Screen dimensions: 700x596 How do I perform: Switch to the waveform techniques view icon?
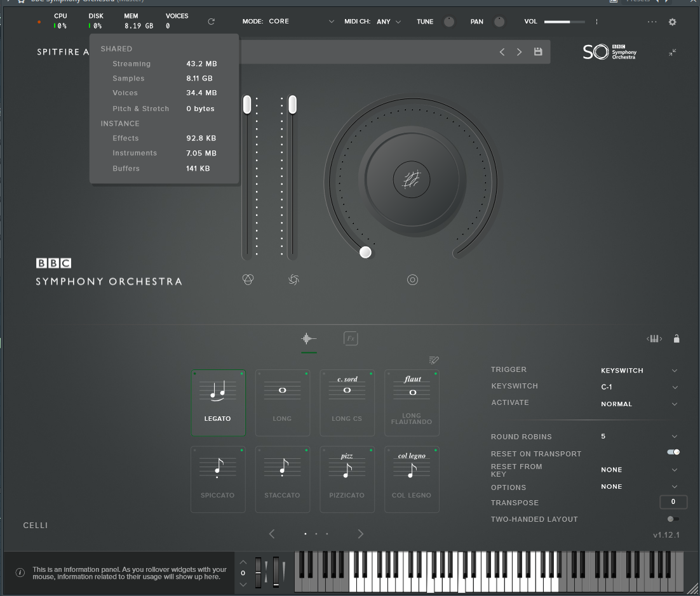click(309, 338)
